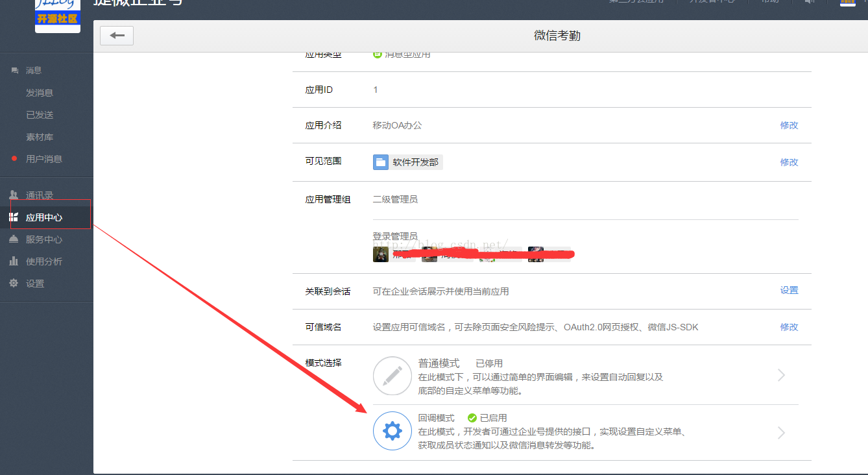The width and height of the screenshot is (868, 475).
Task: Click the 移动OA办公 description text
Action: coord(397,125)
